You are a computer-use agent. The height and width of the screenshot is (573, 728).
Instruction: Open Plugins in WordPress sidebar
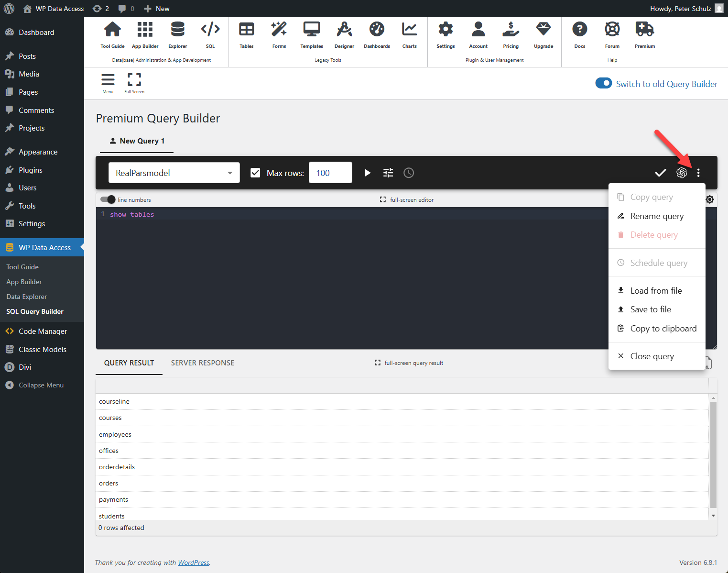(42, 170)
